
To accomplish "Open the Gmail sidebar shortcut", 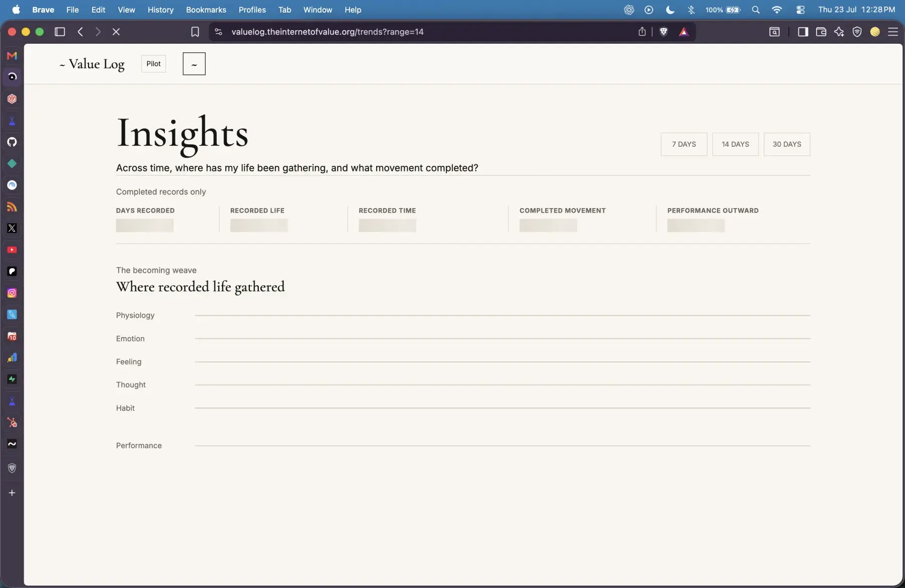I will click(x=12, y=56).
